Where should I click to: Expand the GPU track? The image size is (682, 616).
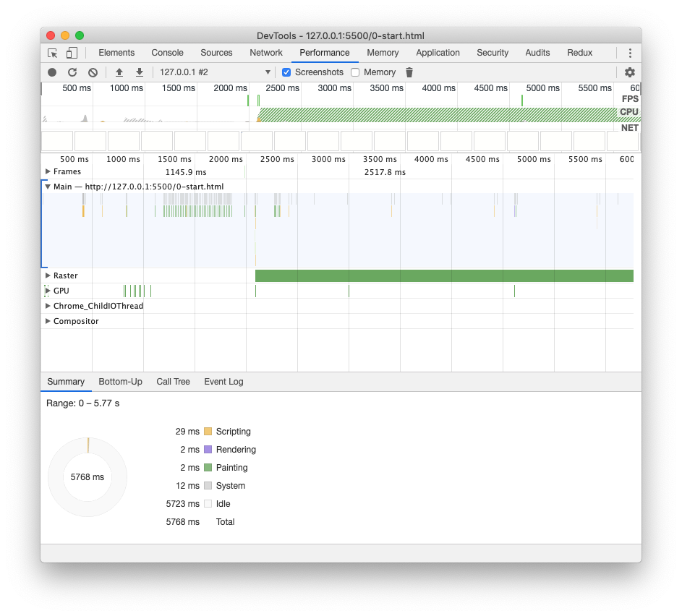point(48,291)
